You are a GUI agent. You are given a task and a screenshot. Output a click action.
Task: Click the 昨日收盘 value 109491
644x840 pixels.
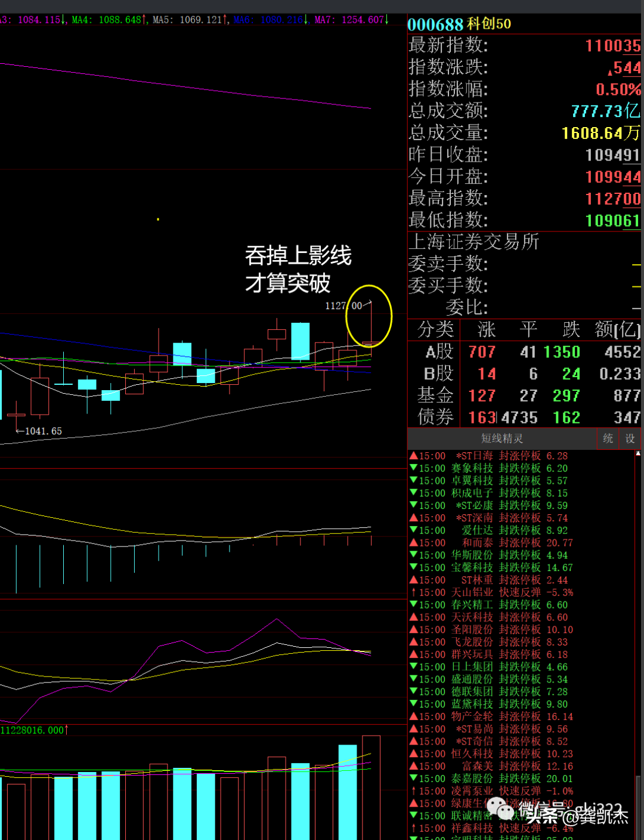tap(612, 155)
